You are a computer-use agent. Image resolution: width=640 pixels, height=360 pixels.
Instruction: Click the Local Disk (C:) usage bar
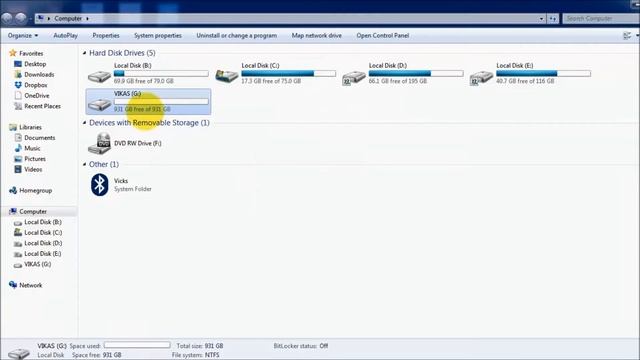(288, 73)
